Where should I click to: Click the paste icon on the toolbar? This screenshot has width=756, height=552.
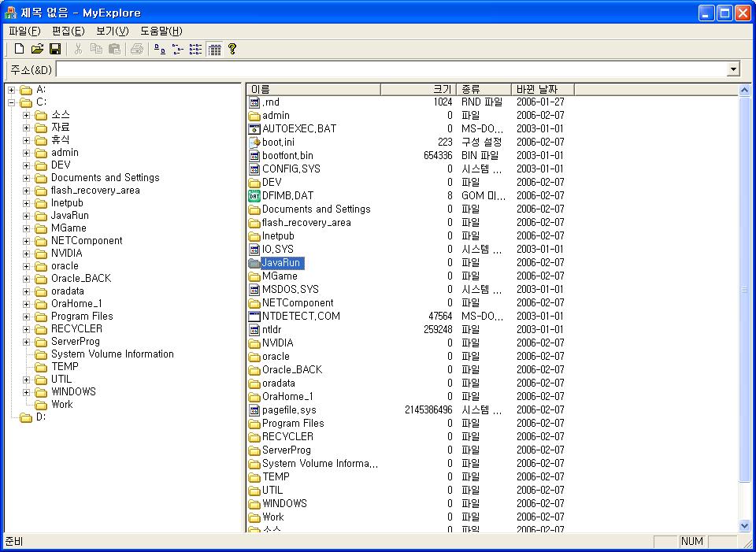point(115,49)
